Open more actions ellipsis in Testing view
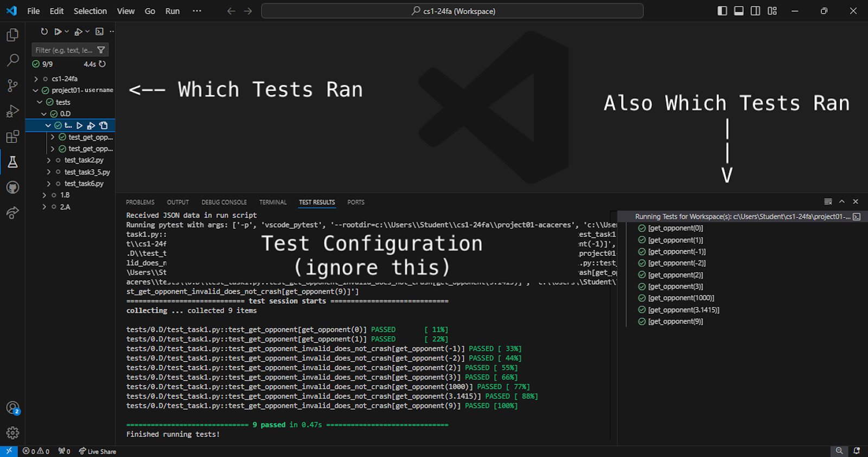The image size is (868, 457). tap(112, 32)
